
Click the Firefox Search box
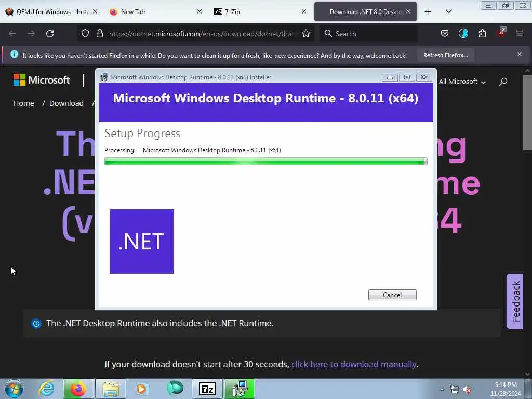[x=369, y=34]
